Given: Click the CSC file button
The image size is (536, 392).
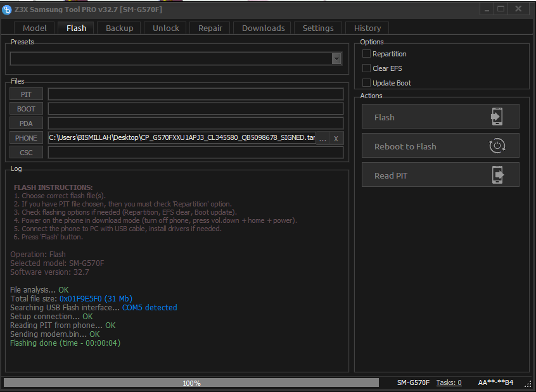Looking at the screenshot, I should [27, 153].
